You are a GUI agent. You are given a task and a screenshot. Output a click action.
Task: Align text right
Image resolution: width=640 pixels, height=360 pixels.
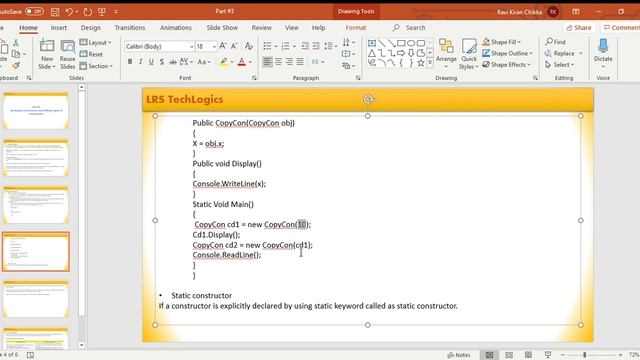tap(289, 62)
